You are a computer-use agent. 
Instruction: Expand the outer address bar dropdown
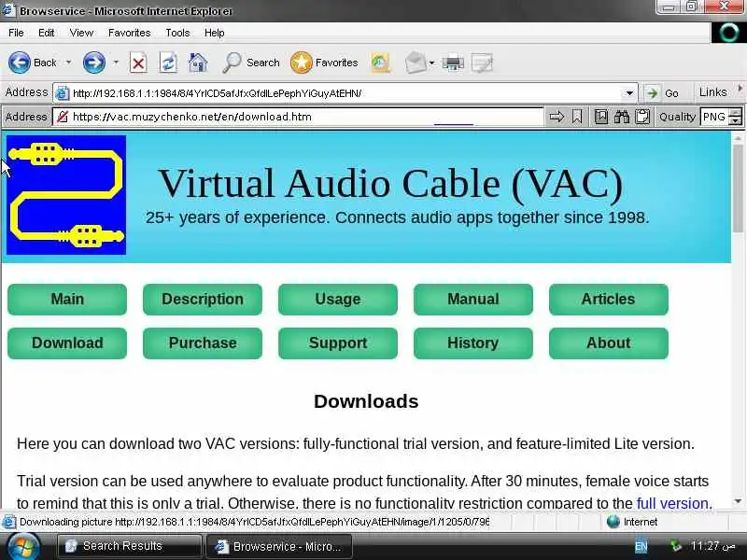629,93
